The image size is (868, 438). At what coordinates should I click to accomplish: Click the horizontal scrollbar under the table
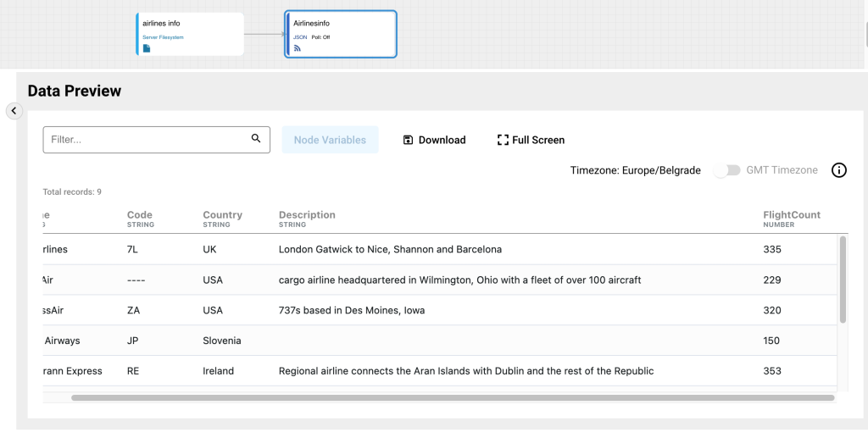tap(453, 396)
